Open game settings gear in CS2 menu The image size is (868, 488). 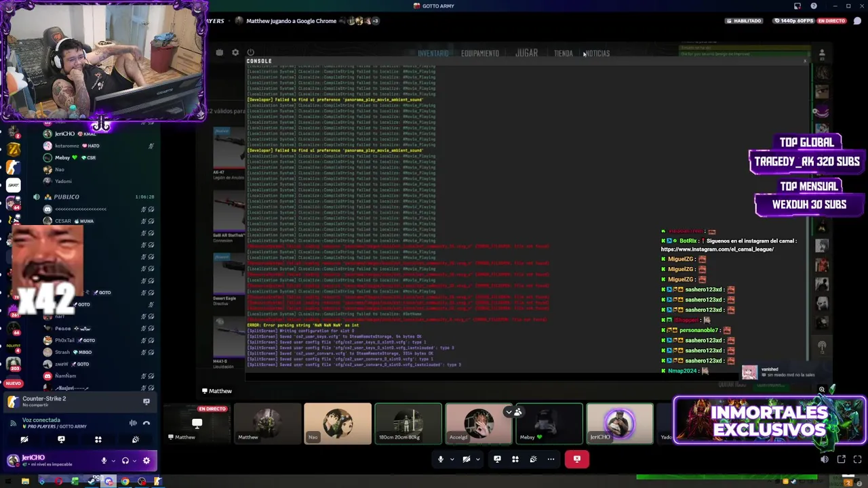tap(235, 52)
